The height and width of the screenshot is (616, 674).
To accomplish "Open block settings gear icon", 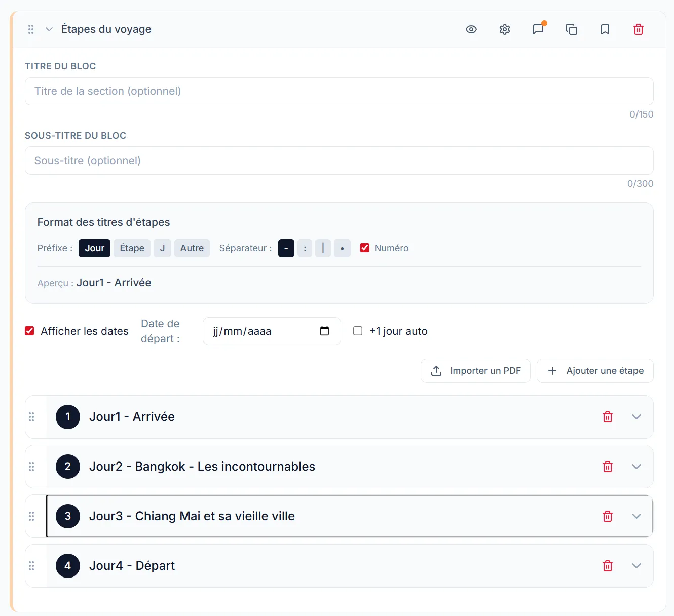I will 504,29.
